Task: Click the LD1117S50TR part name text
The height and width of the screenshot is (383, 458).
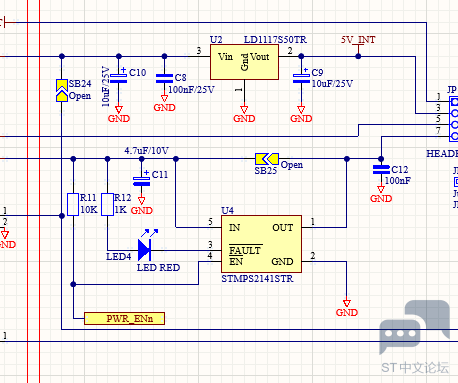Action: [x=275, y=40]
